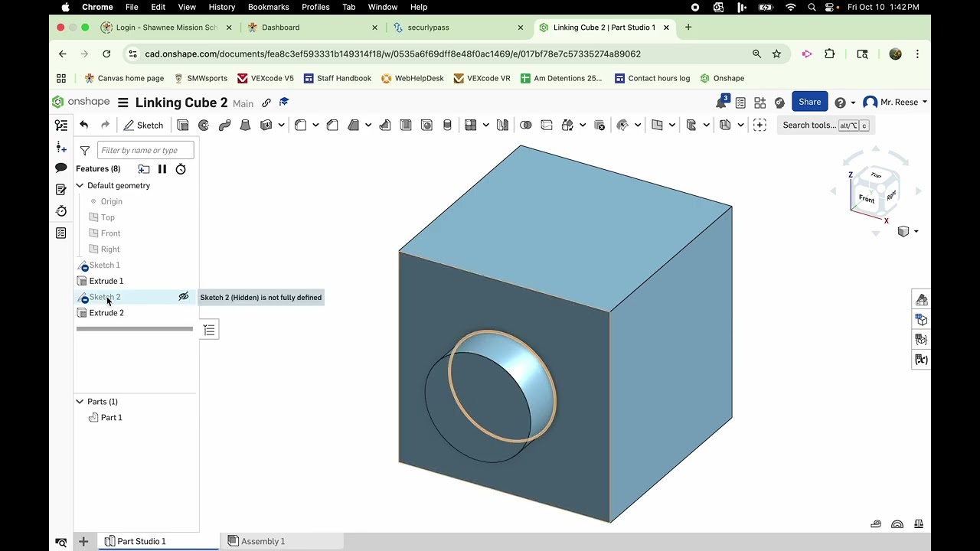
Task: Select the Delete part tool
Action: (599, 125)
